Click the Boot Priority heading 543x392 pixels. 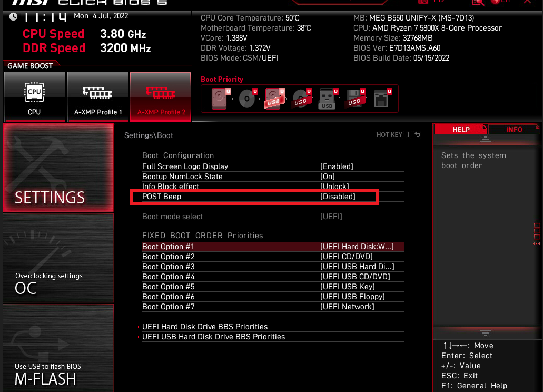(x=222, y=80)
